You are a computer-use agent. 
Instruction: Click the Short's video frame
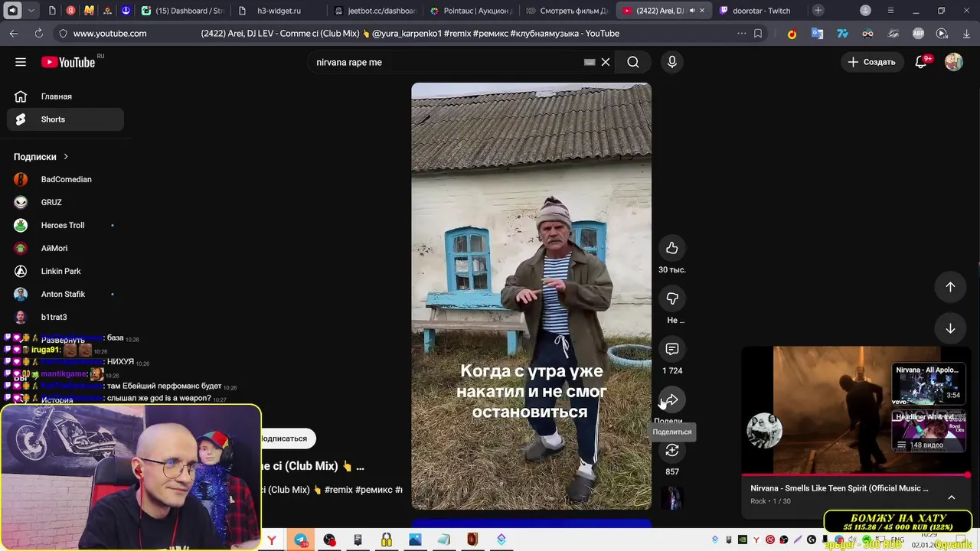[x=531, y=296]
